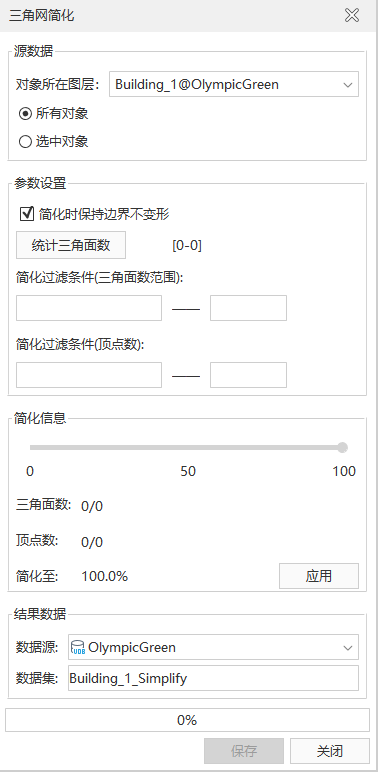Focus the vertex count maximum input field
The height and width of the screenshot is (772, 378).
(x=248, y=375)
